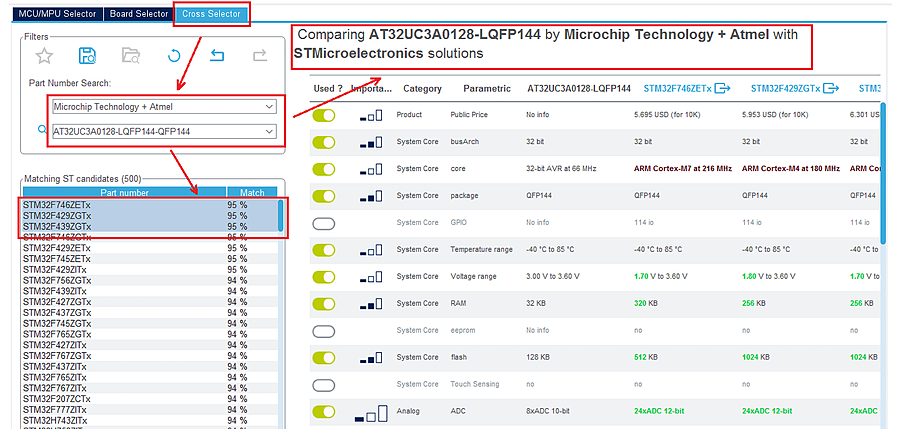Turn on the Used toggle for eeprom

pos(324,330)
